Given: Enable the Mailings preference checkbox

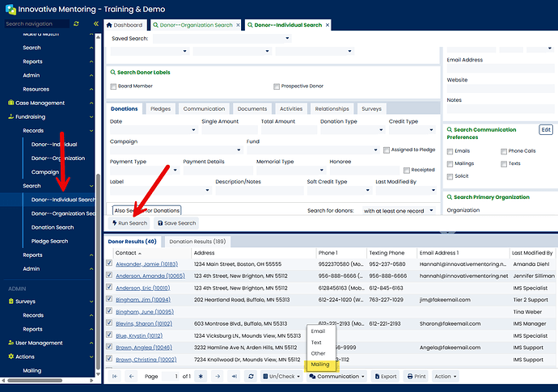Looking at the screenshot, I should (x=450, y=164).
